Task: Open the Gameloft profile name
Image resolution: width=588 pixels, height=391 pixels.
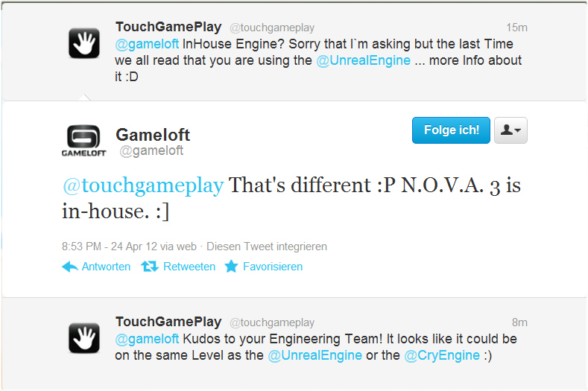Action: click(153, 135)
